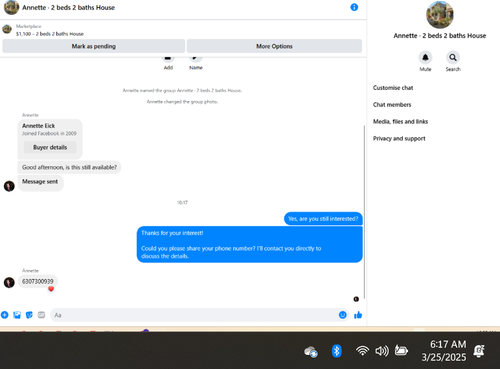Click "Good afternoon, is this still available?" message
This screenshot has height=369, width=500.
(69, 167)
